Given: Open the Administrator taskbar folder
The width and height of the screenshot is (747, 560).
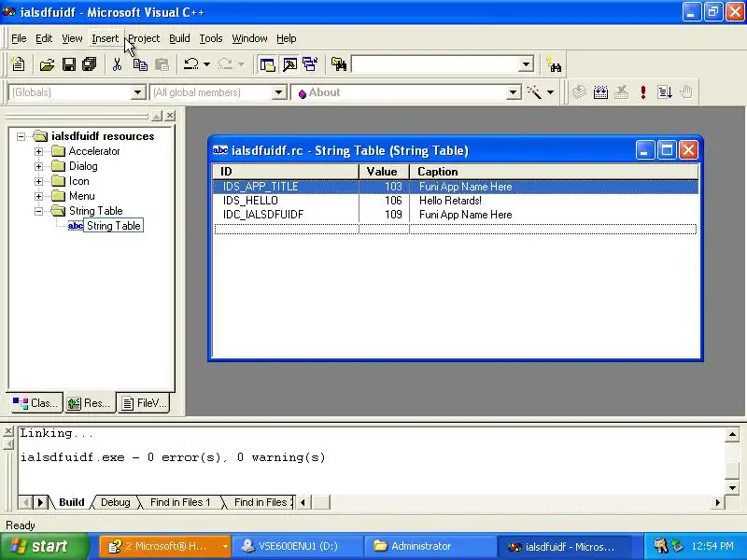Looking at the screenshot, I should pyautogui.click(x=430, y=546).
